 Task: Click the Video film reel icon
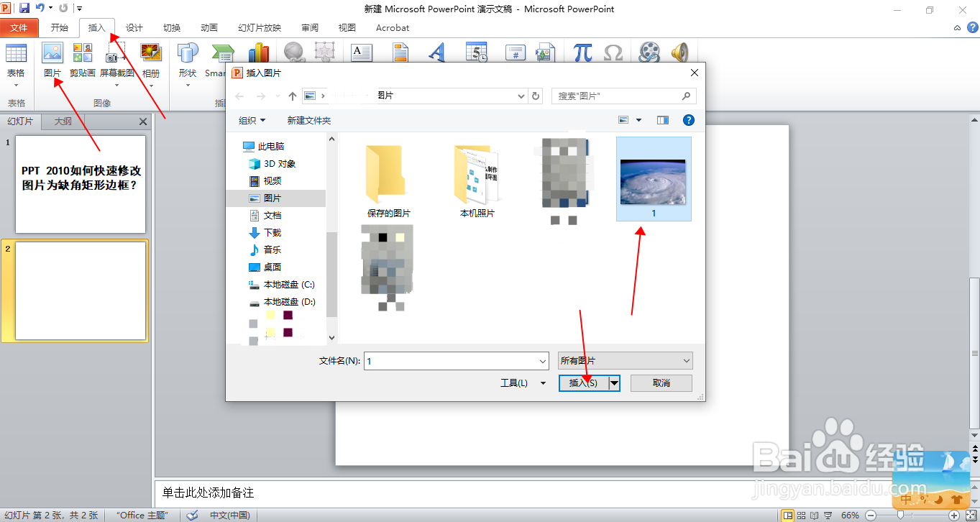tap(649, 52)
